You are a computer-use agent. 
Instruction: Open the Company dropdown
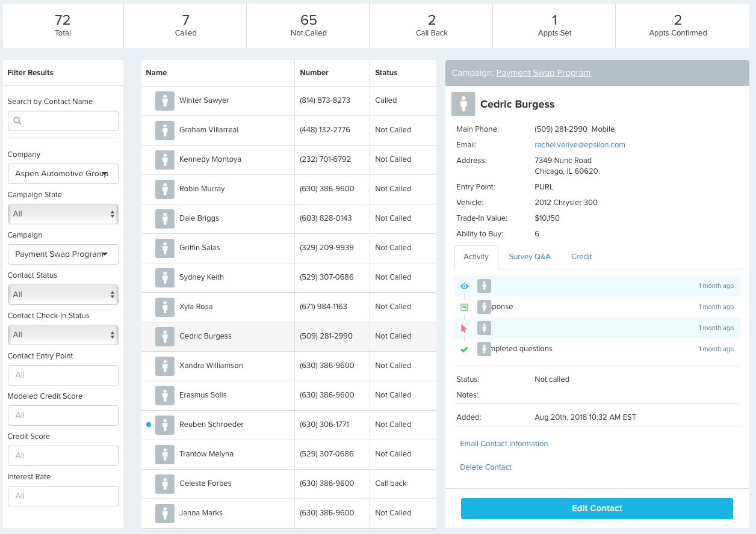pyautogui.click(x=63, y=174)
